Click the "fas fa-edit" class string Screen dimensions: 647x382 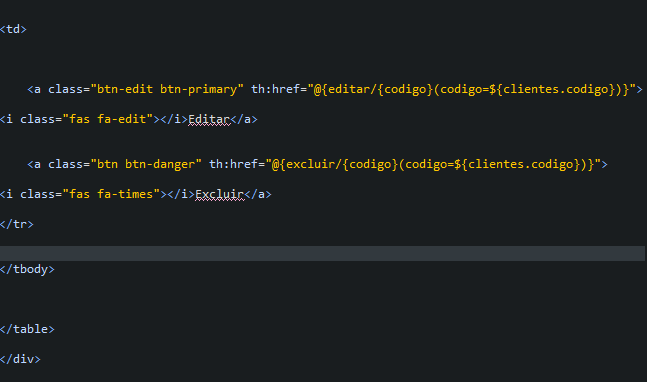[x=108, y=119]
